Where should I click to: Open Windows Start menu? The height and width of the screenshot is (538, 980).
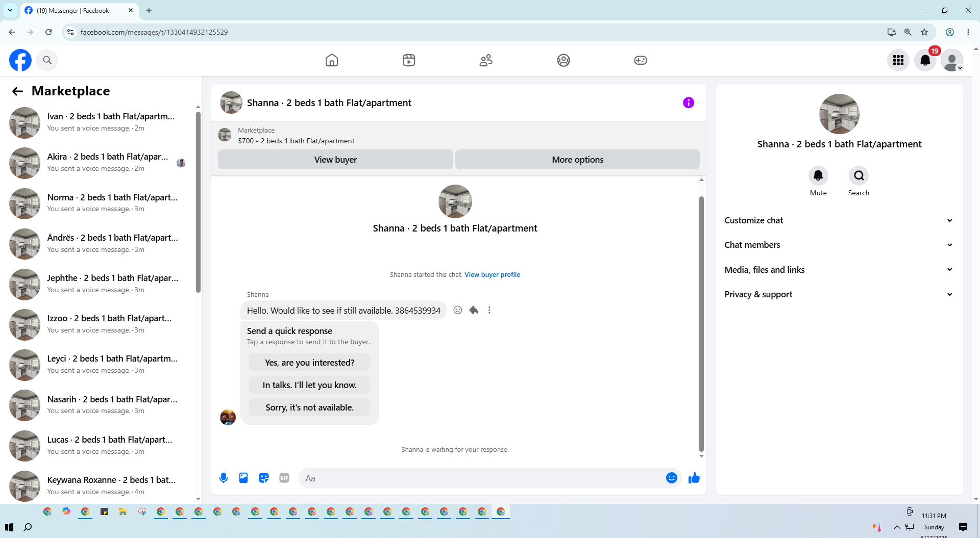[x=9, y=527]
